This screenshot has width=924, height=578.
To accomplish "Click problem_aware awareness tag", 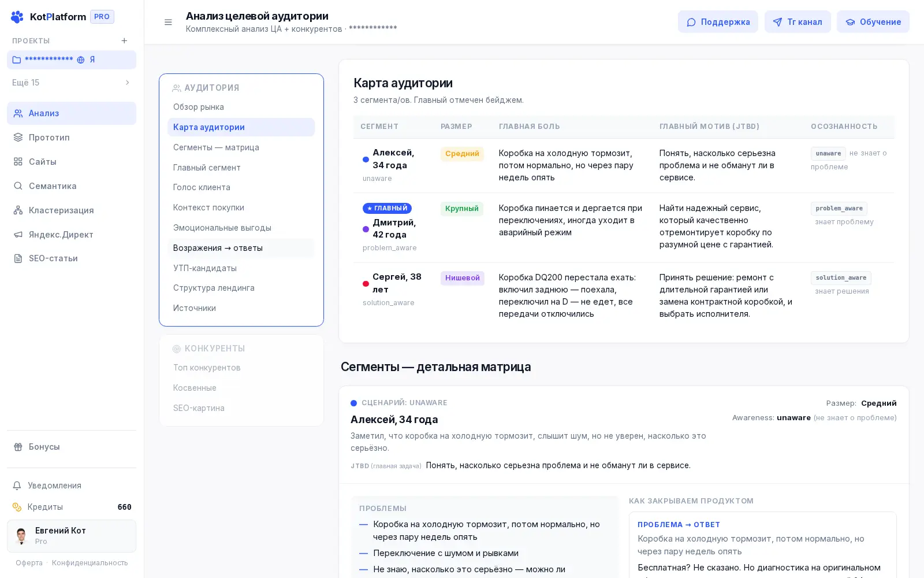I will [839, 208].
